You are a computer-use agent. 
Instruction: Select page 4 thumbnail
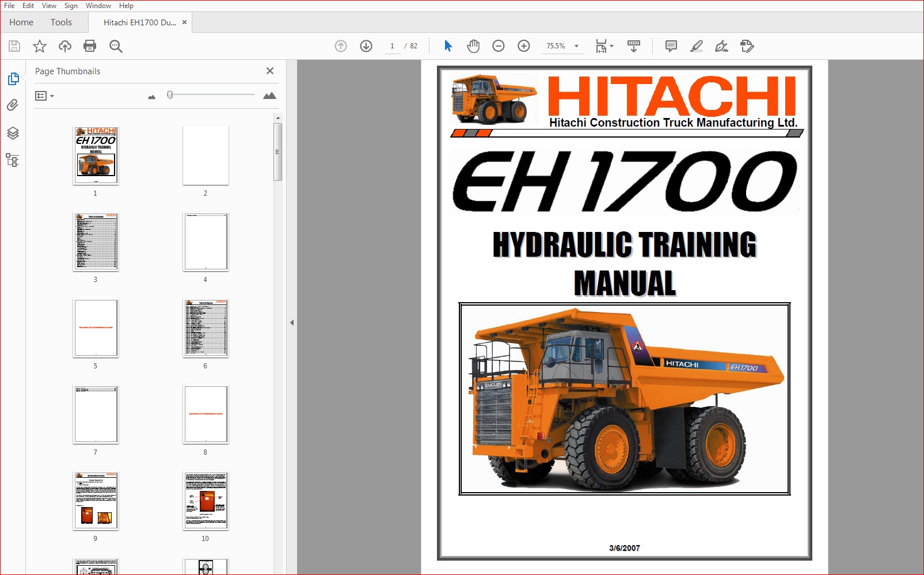click(x=206, y=241)
